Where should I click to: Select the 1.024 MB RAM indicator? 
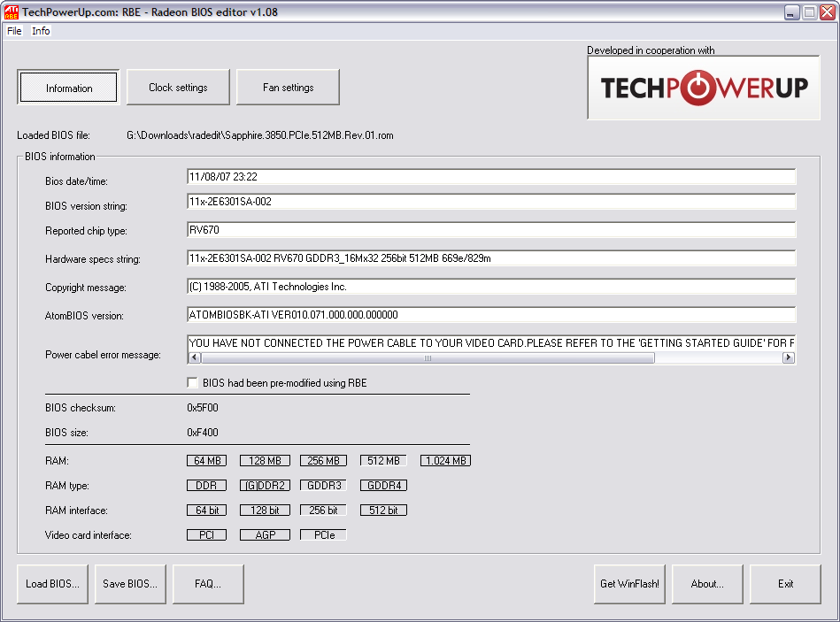point(446,460)
